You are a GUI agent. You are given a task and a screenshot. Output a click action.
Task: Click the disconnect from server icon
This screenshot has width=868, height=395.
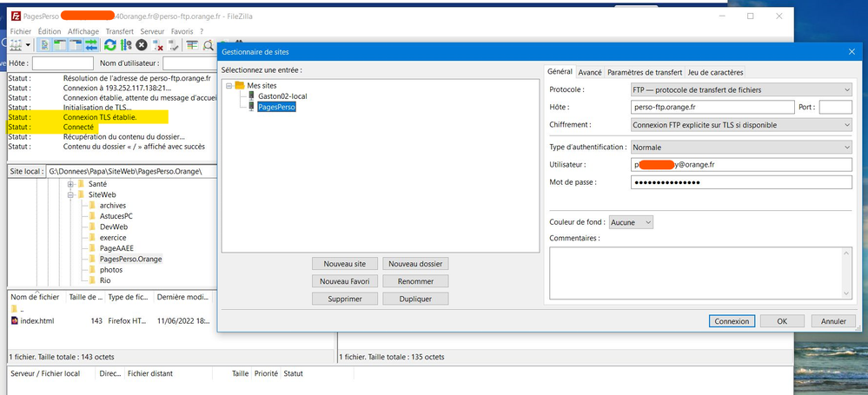click(x=157, y=45)
